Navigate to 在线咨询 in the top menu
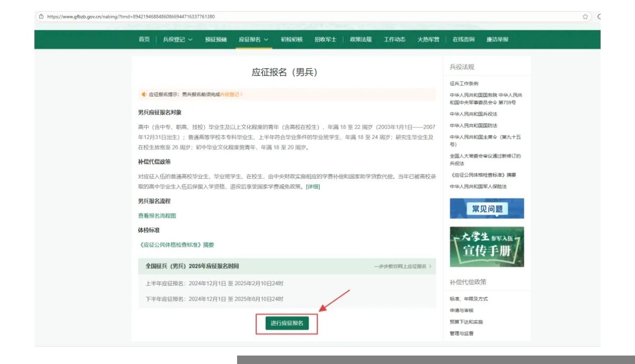The height and width of the screenshot is (364, 635). (463, 40)
